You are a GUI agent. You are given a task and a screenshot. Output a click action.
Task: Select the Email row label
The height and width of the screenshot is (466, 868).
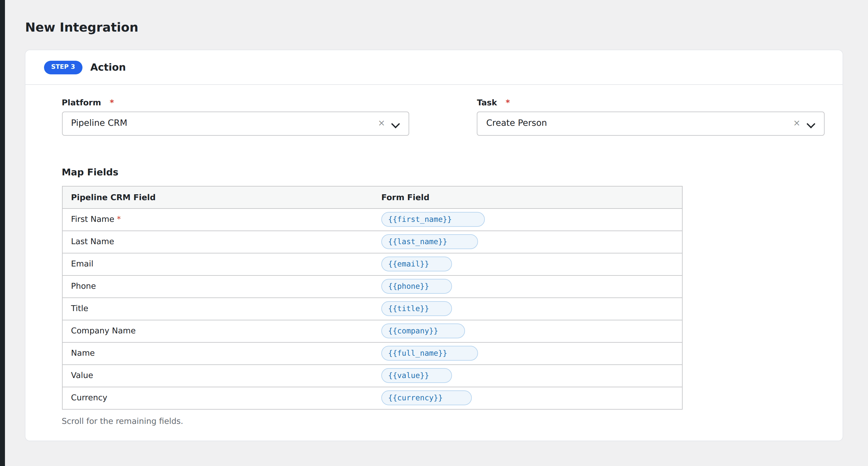(82, 264)
